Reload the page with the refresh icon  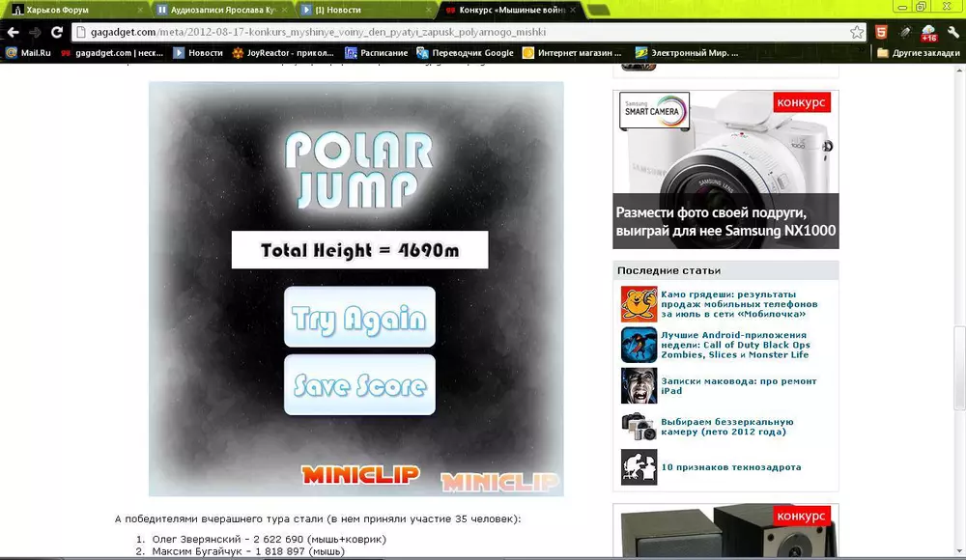point(57,32)
